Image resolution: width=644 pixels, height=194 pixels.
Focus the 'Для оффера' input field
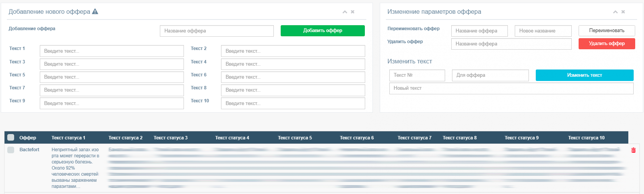(x=490, y=75)
